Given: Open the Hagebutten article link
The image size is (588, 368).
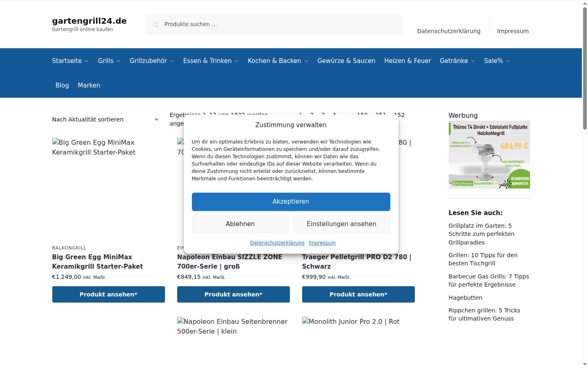Looking at the screenshot, I should (x=465, y=298).
